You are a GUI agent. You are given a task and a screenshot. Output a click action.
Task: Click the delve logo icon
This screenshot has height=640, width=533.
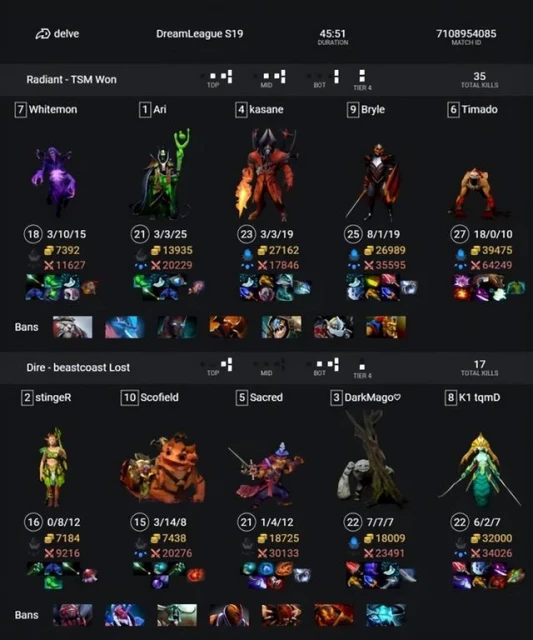[x=42, y=34]
